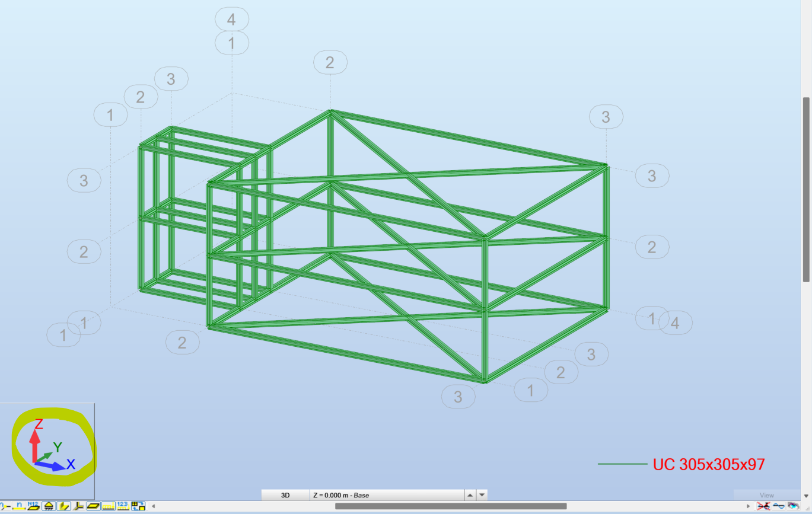The image size is (812, 514).
Task: Toggle bar numbers display icon
Action: click(x=19, y=506)
